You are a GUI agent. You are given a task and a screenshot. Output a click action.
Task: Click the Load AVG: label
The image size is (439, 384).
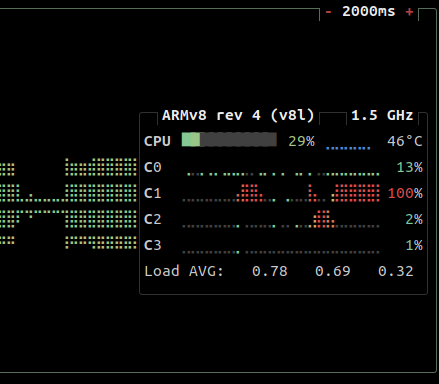[x=184, y=271]
